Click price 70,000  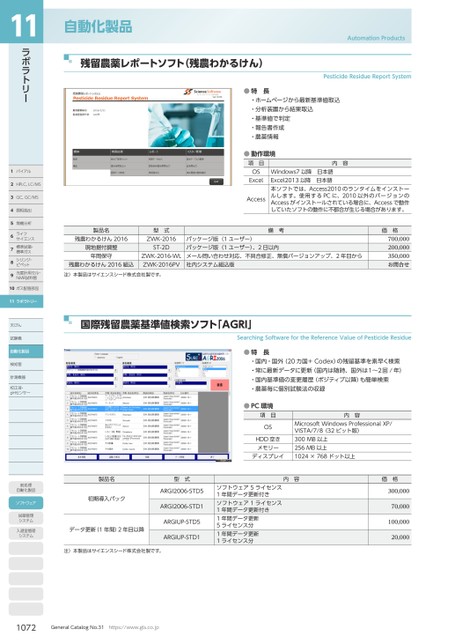(x=400, y=506)
